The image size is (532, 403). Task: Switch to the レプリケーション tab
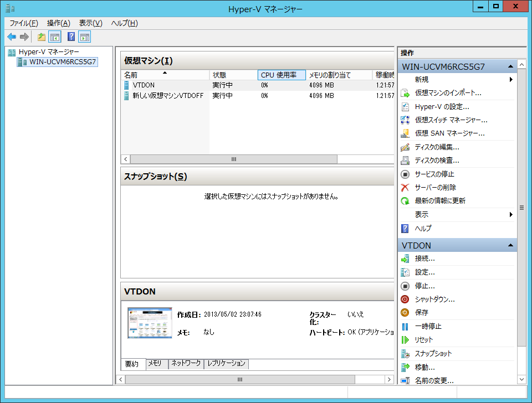(x=226, y=363)
